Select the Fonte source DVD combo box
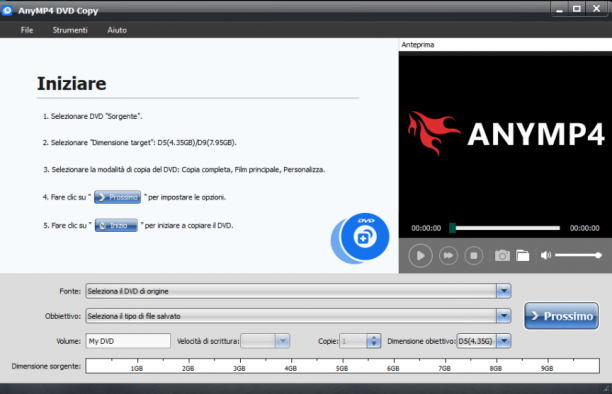Image resolution: width=612 pixels, height=394 pixels. (298, 291)
